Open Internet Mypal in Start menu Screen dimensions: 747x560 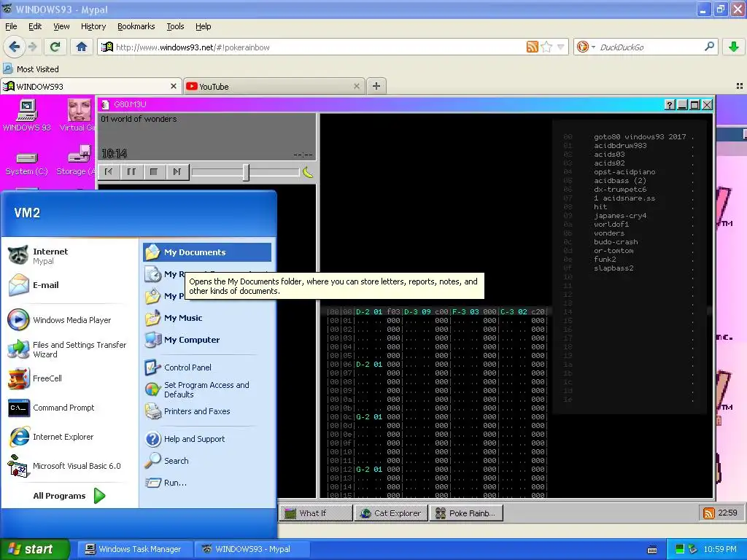[69, 256]
